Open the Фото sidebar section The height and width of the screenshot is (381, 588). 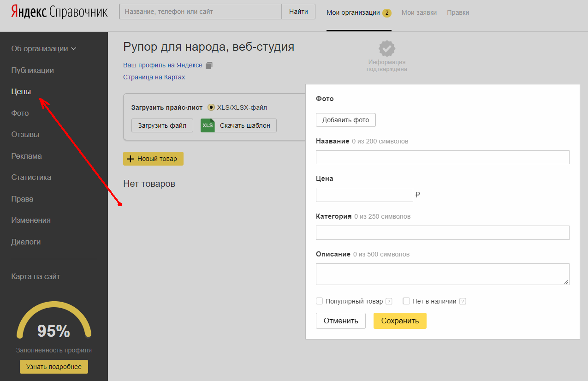point(20,113)
